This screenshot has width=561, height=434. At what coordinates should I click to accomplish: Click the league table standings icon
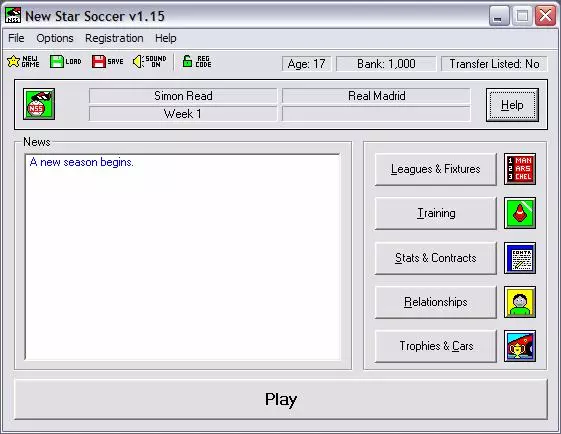[520, 169]
